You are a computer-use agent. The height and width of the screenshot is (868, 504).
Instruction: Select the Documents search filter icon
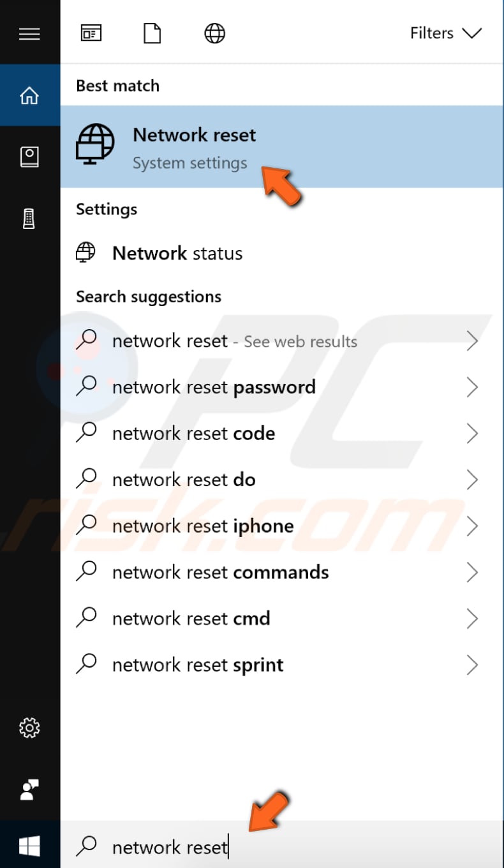[152, 33]
